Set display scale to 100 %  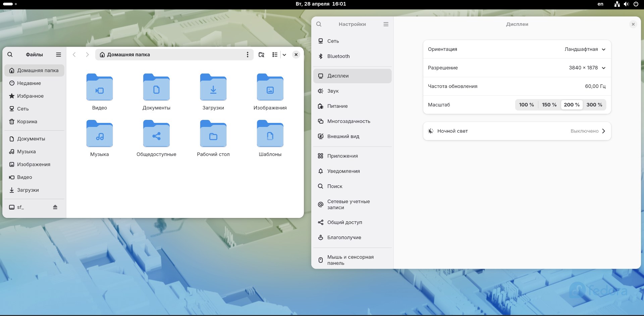point(526,105)
